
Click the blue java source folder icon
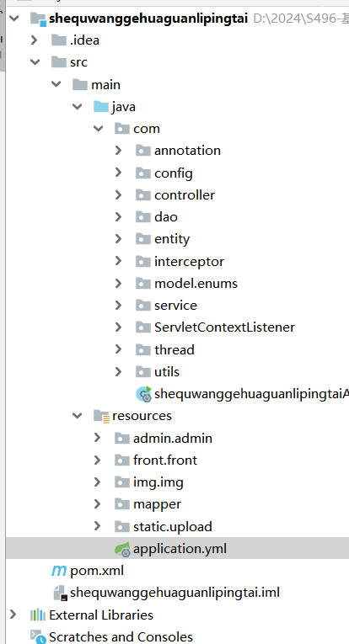click(x=100, y=107)
